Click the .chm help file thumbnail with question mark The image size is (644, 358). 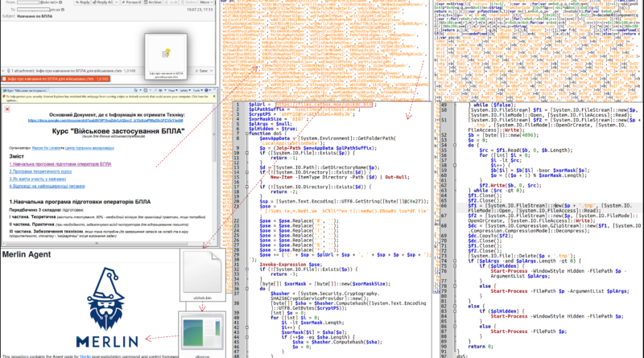coord(166,56)
